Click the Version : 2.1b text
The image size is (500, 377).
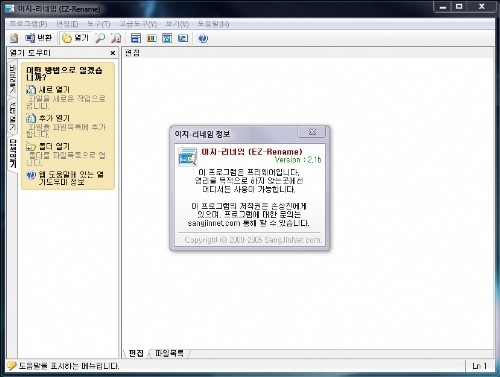[x=298, y=160]
